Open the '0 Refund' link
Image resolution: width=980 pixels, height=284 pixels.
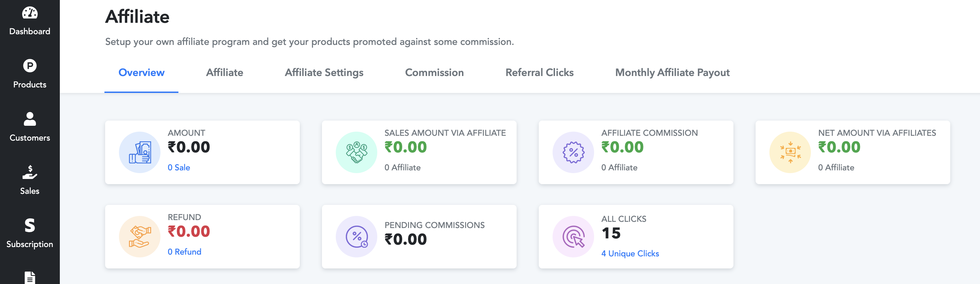(x=185, y=252)
